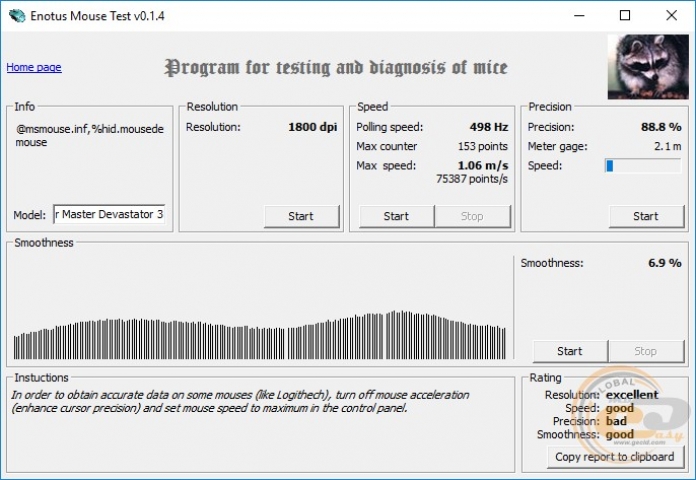This screenshot has width=696, height=480.
Task: Focus the Model input field
Action: (109, 214)
